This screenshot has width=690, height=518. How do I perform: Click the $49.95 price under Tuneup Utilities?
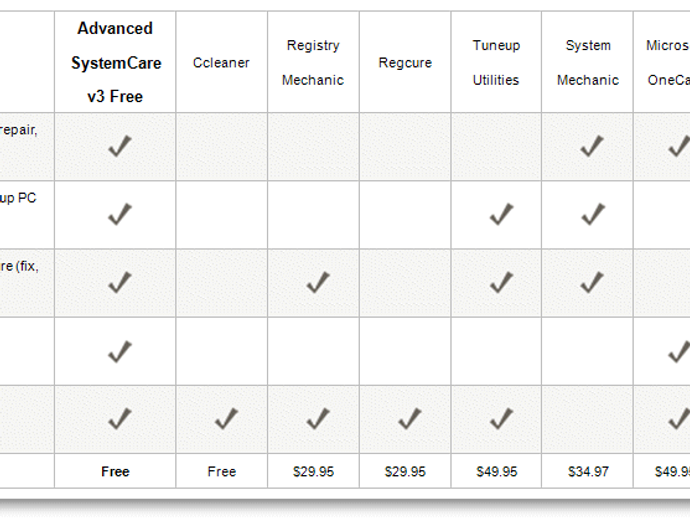[496, 472]
